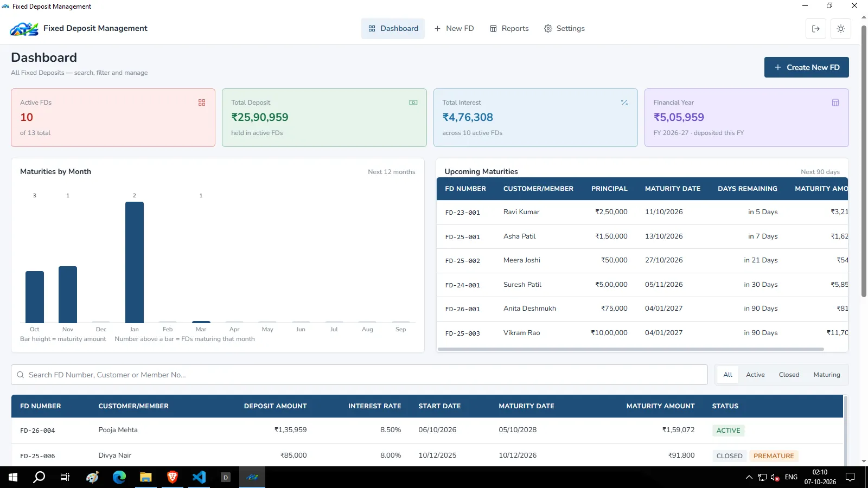This screenshot has width=868, height=488.
Task: Click the Active FDs summary card
Action: [113, 118]
